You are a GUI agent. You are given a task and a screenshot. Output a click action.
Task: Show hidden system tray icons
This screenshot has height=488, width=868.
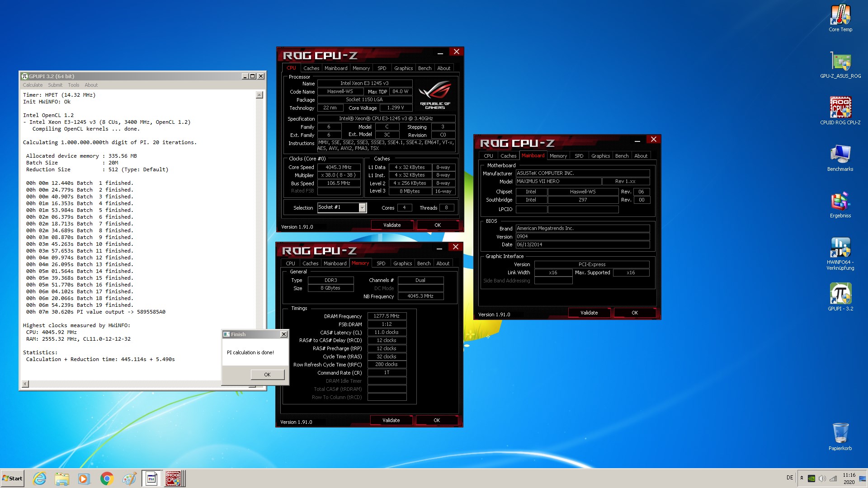pyautogui.click(x=802, y=478)
